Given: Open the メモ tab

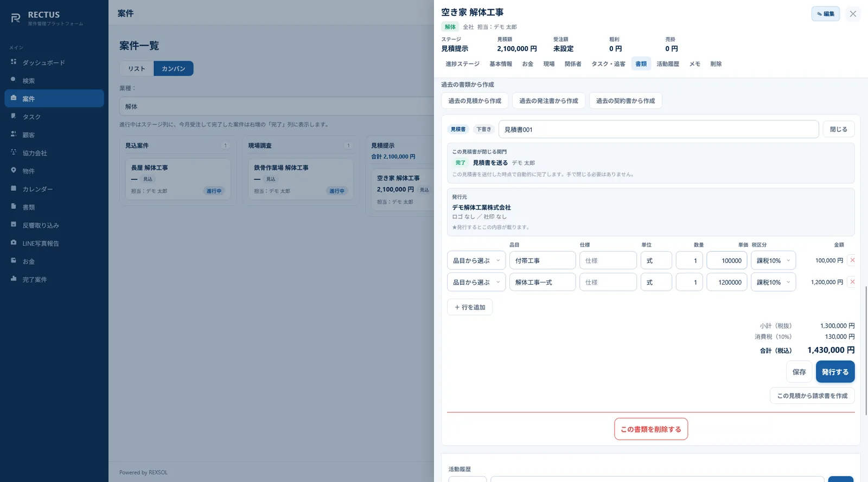Looking at the screenshot, I should pos(695,64).
